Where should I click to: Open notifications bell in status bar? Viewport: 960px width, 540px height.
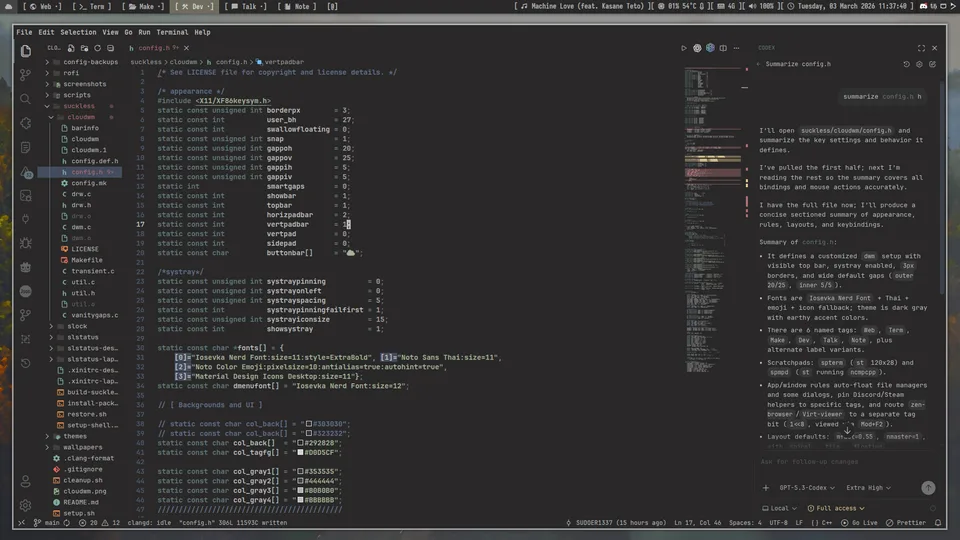tap(938, 523)
